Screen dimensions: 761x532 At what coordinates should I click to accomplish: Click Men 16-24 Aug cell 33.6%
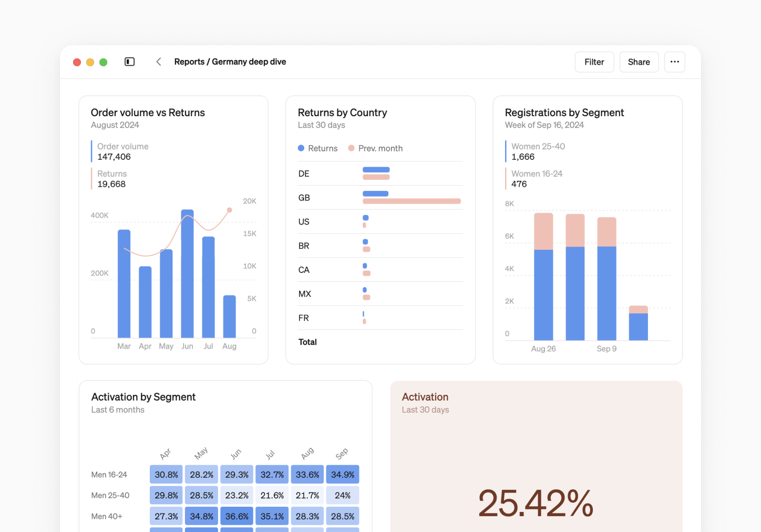tap(307, 475)
